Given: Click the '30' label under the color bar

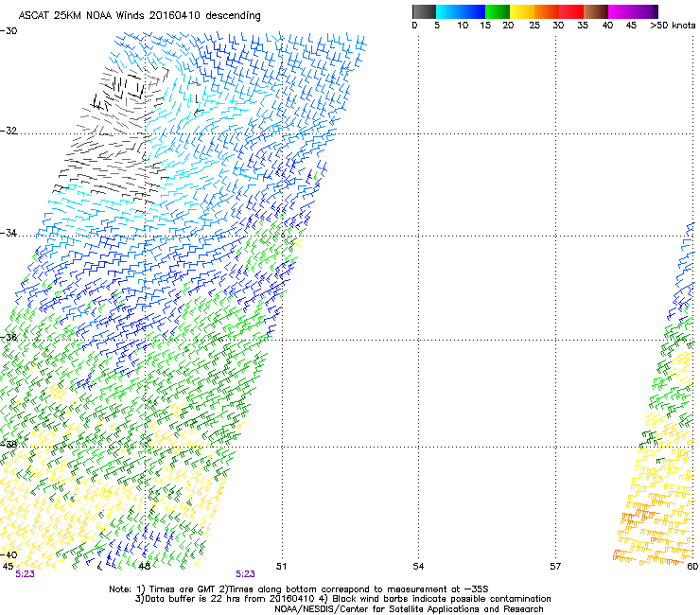Looking at the screenshot, I should pos(558,26).
